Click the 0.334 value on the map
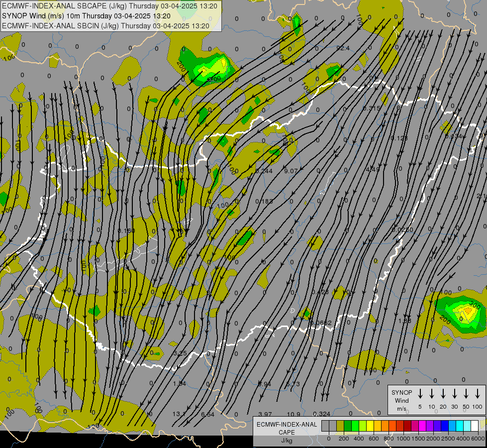Image resolution: width=487 pixels, height=448 pixels. click(454, 136)
